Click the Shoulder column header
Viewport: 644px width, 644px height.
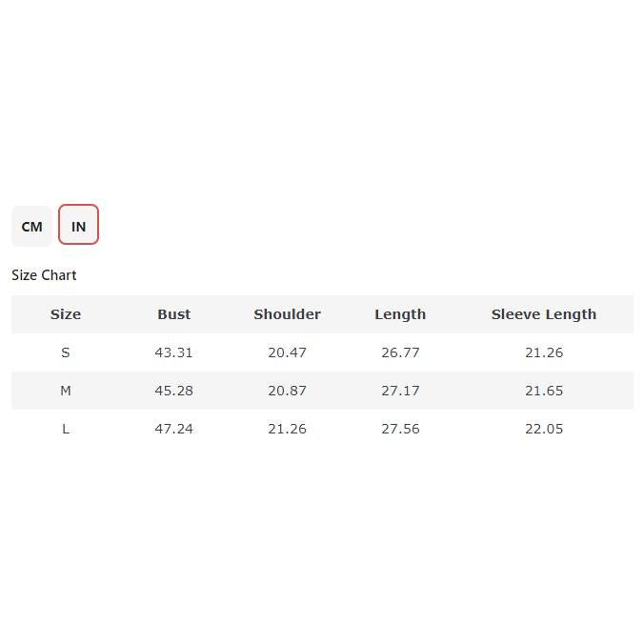287,314
